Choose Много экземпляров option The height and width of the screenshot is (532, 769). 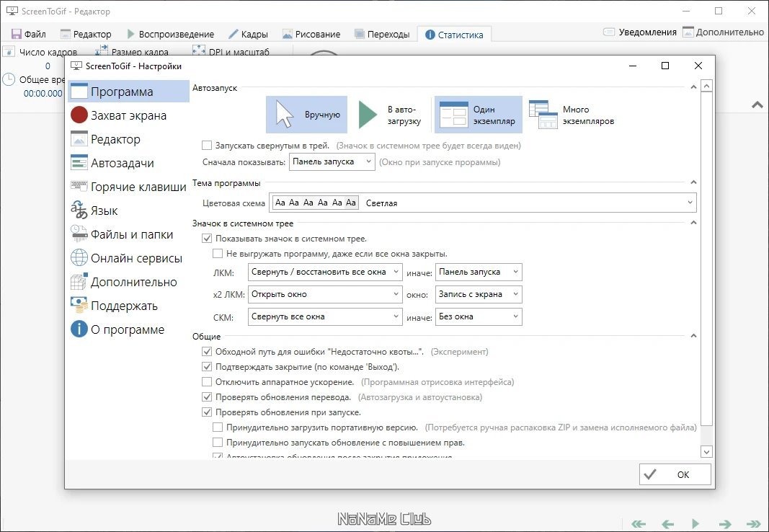572,115
